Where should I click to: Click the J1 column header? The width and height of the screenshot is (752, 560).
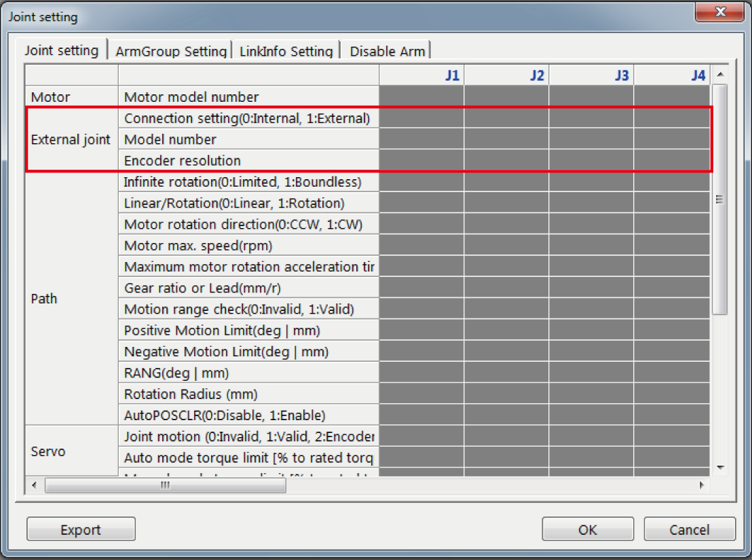coord(421,75)
